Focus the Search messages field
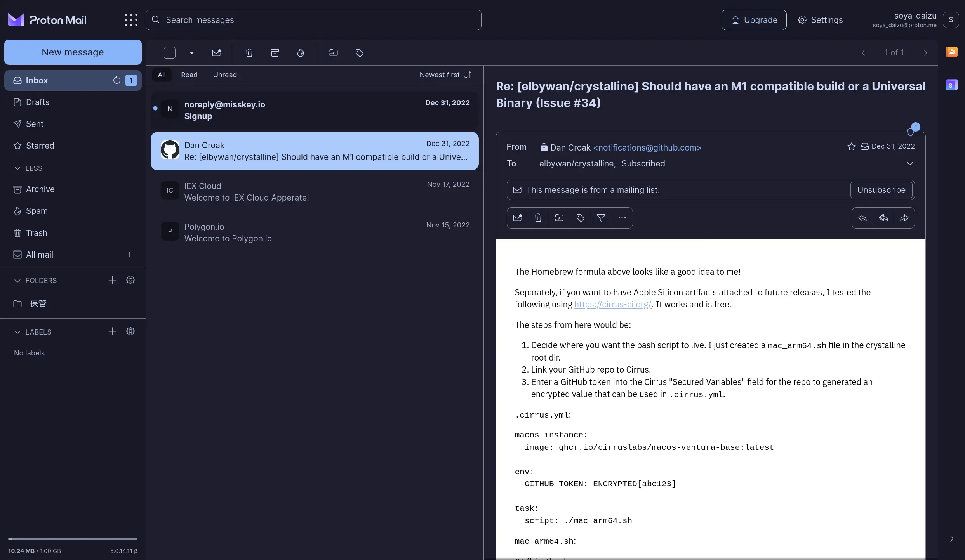The width and height of the screenshot is (965, 560). click(313, 20)
